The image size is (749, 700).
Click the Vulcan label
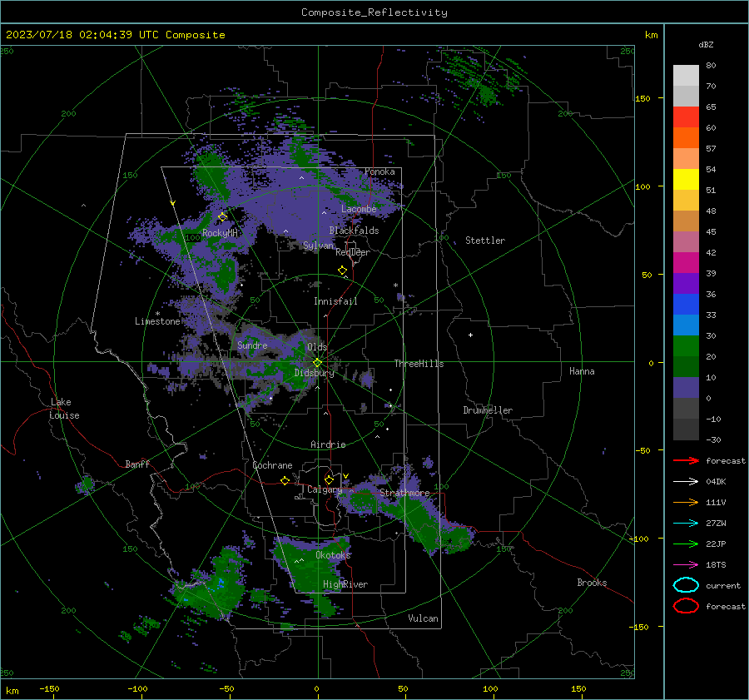coord(423,618)
